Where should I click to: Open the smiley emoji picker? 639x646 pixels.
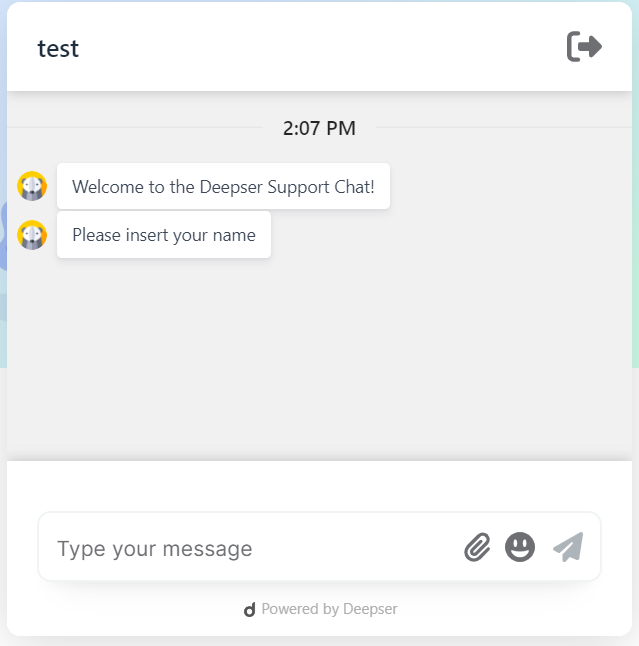[x=520, y=547]
